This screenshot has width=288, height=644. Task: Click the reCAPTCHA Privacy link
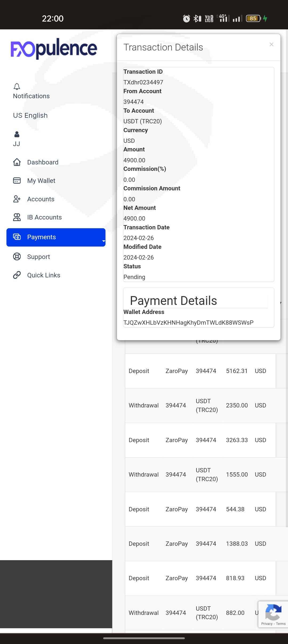[x=267, y=624]
